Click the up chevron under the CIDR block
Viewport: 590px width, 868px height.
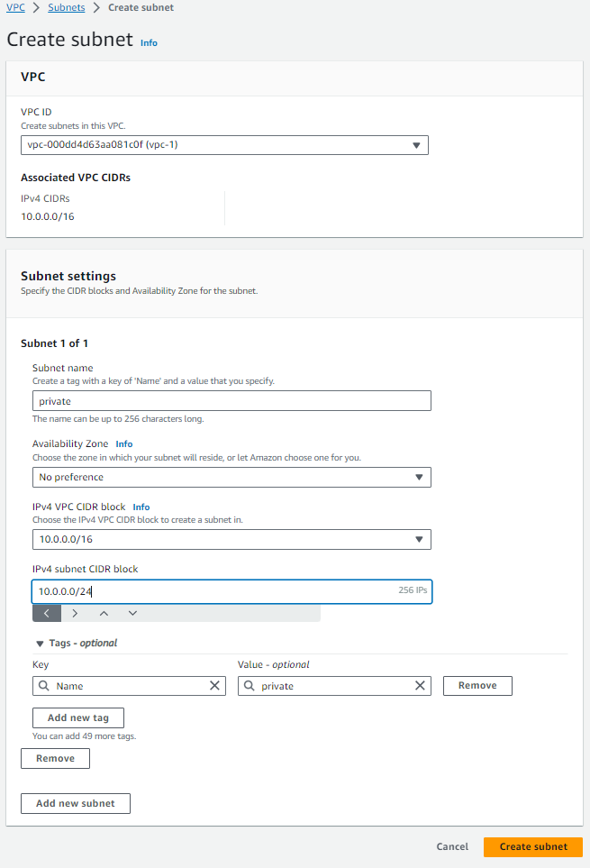tap(104, 613)
